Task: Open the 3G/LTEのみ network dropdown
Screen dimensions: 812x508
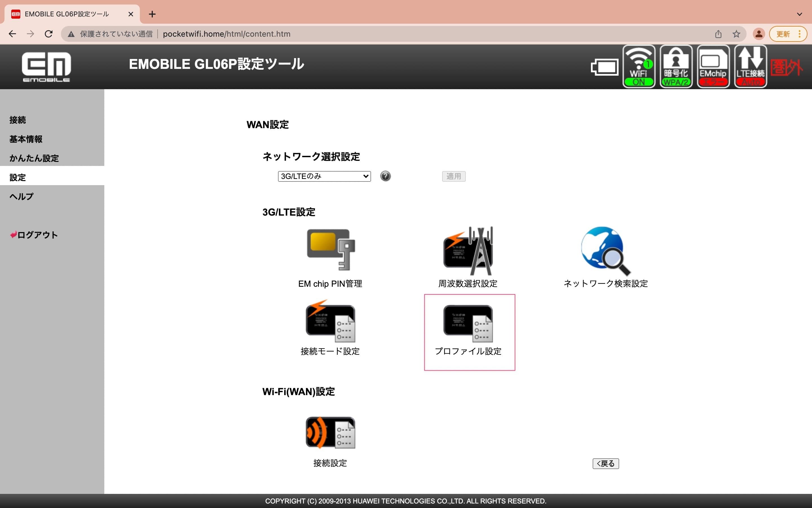Action: pos(324,176)
